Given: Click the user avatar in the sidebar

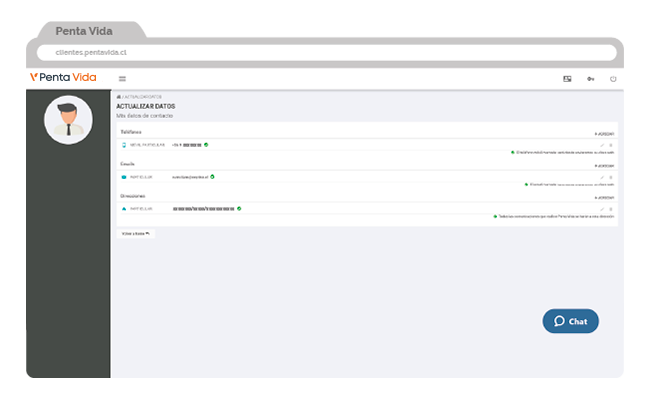Looking at the screenshot, I should (68, 120).
